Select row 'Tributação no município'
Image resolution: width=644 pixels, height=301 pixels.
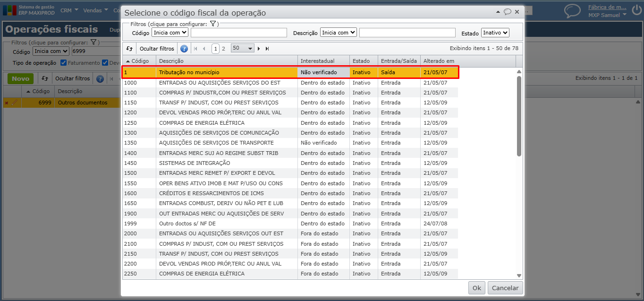click(290, 72)
